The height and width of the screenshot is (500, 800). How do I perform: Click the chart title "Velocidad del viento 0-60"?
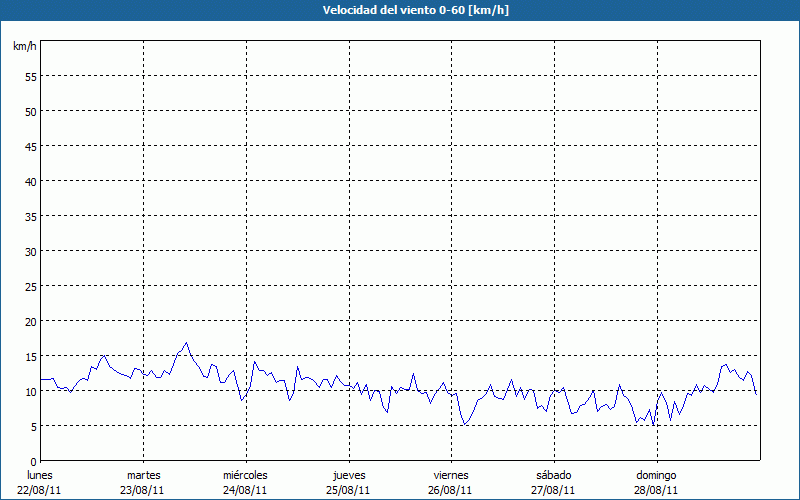[x=400, y=10]
